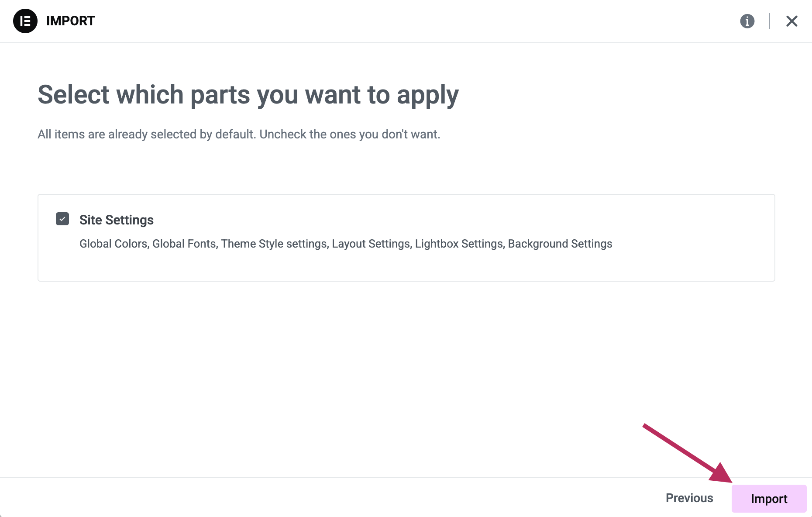The image size is (812, 517).
Task: Click the Elementor logo icon
Action: (x=25, y=21)
